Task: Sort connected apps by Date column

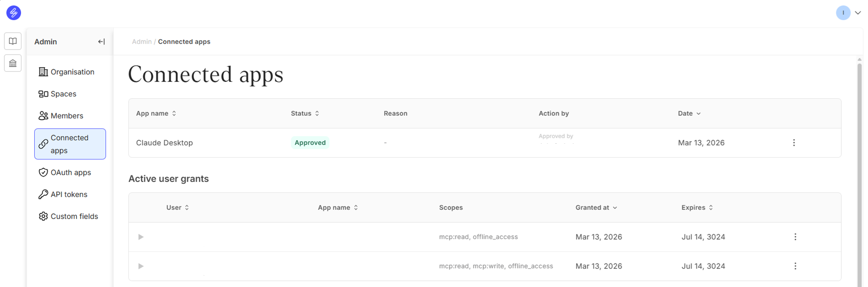Action: pyautogui.click(x=689, y=113)
